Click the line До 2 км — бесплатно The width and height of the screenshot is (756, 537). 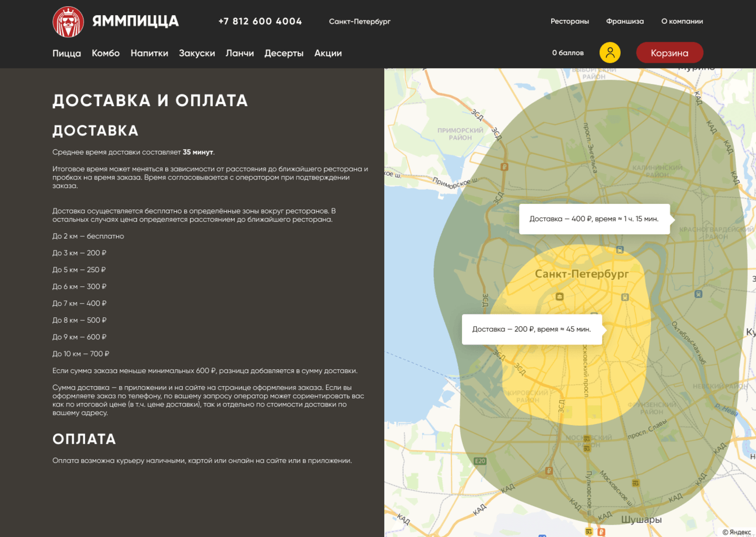point(88,236)
